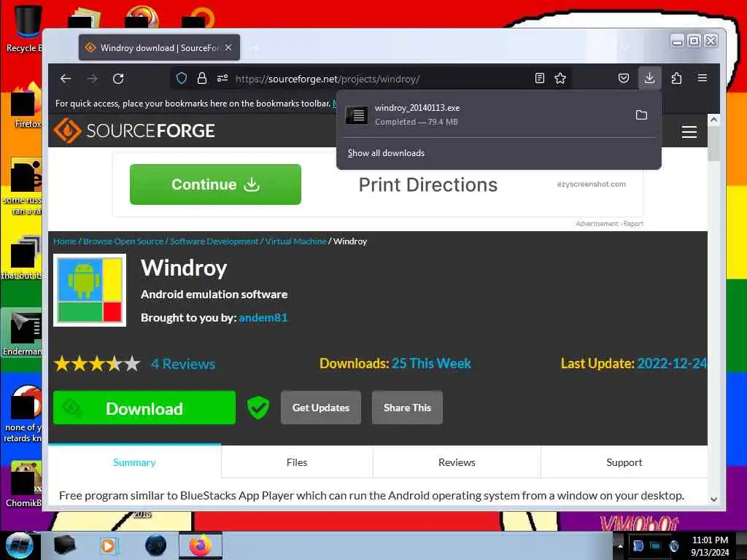The image size is (747, 560).
Task: Click the padlock site security icon
Action: [x=202, y=79]
